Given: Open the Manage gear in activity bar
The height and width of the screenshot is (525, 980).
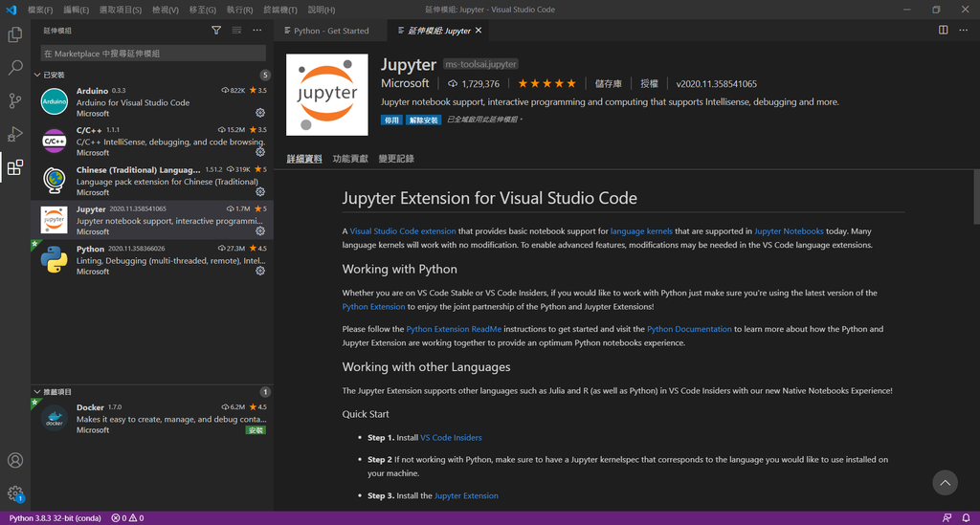Looking at the screenshot, I should (15, 493).
